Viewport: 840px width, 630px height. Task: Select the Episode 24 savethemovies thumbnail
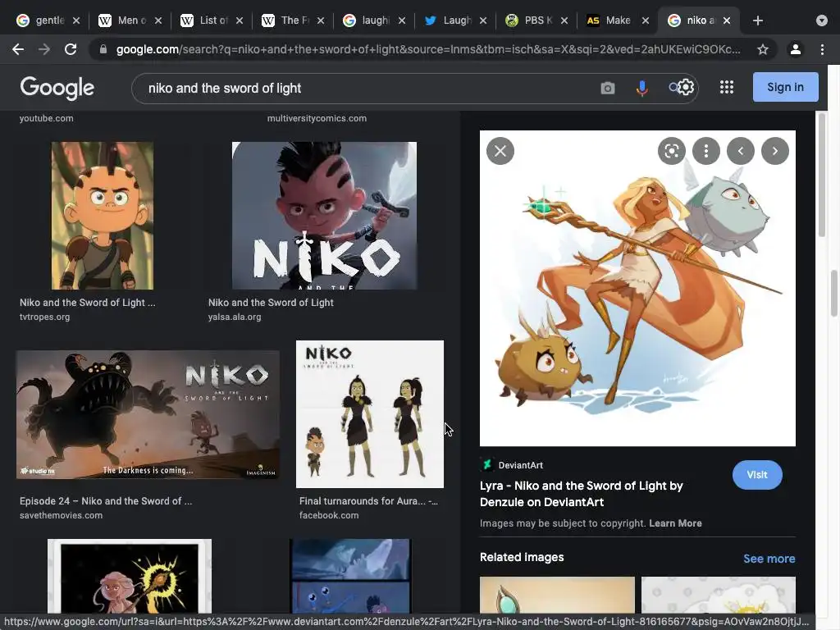tap(148, 414)
